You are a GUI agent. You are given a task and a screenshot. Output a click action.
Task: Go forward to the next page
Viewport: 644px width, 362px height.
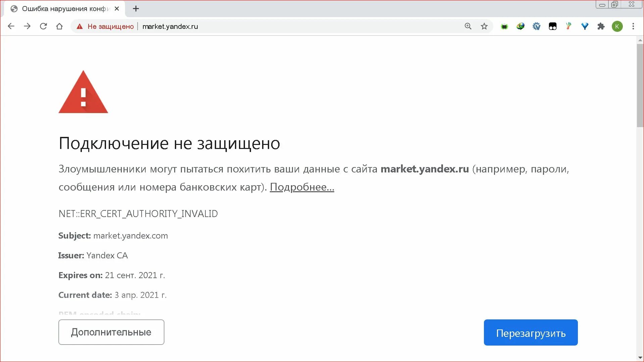[27, 26]
